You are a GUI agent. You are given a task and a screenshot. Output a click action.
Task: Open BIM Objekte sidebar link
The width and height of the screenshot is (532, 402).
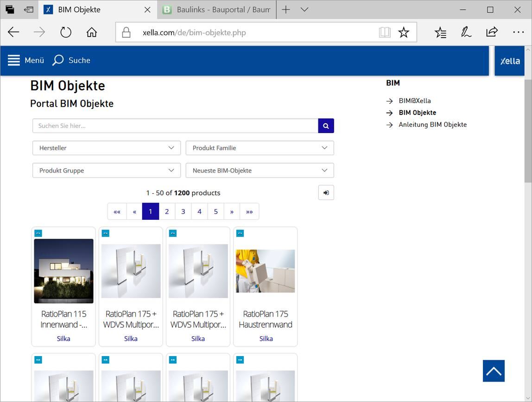click(x=418, y=113)
